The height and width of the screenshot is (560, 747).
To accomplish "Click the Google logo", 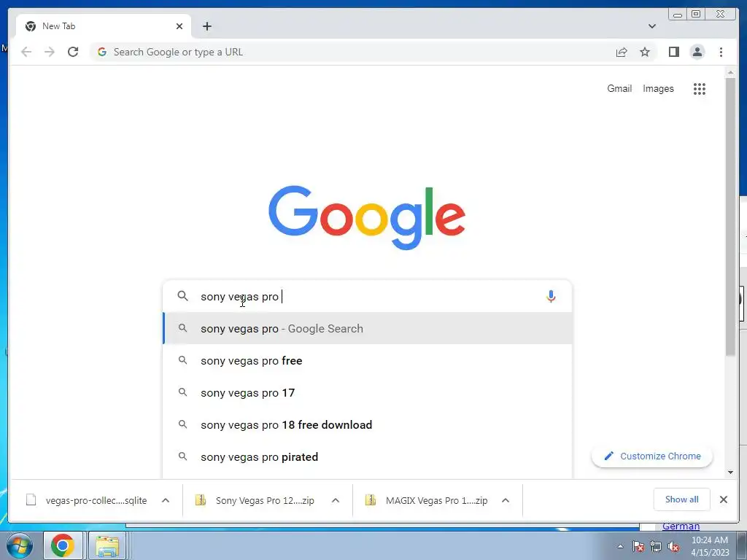I will click(x=367, y=217).
